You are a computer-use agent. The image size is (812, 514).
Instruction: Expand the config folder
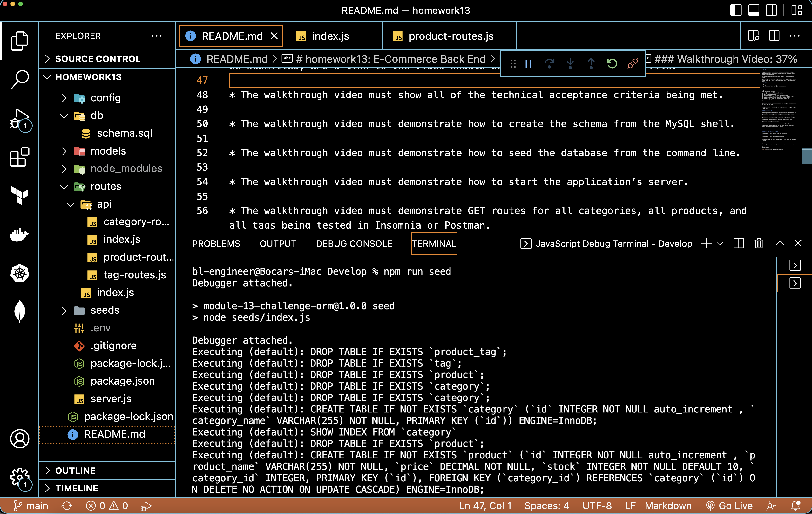coord(105,98)
